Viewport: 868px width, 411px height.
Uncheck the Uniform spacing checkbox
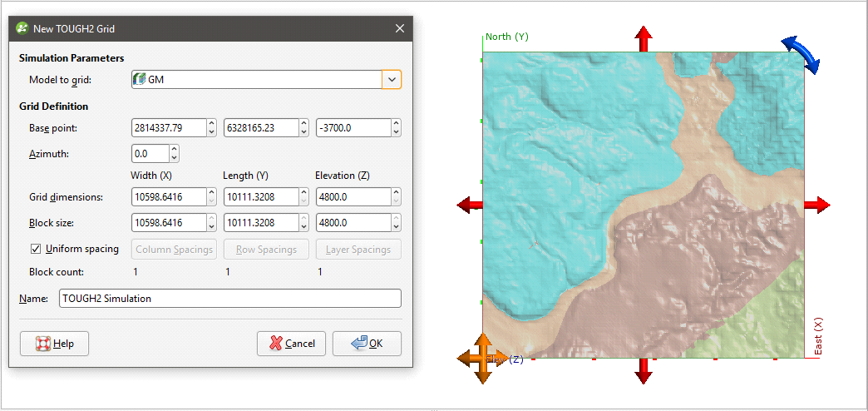click(36, 249)
